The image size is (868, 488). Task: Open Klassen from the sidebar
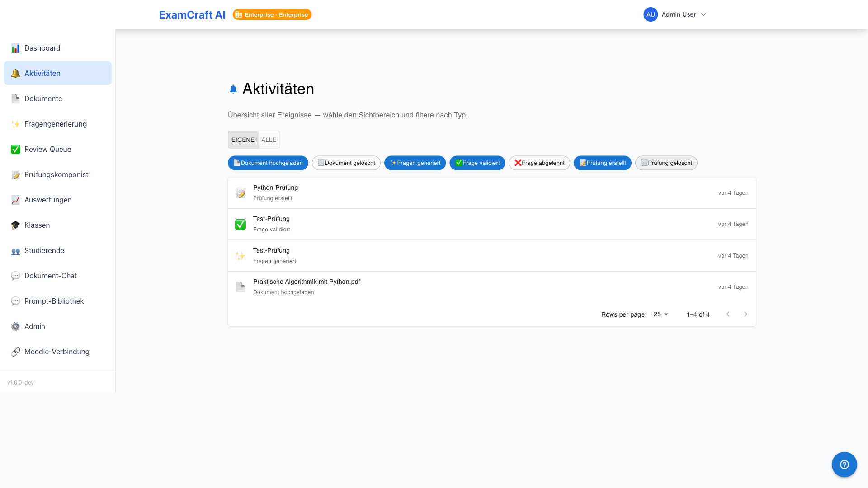57,225
